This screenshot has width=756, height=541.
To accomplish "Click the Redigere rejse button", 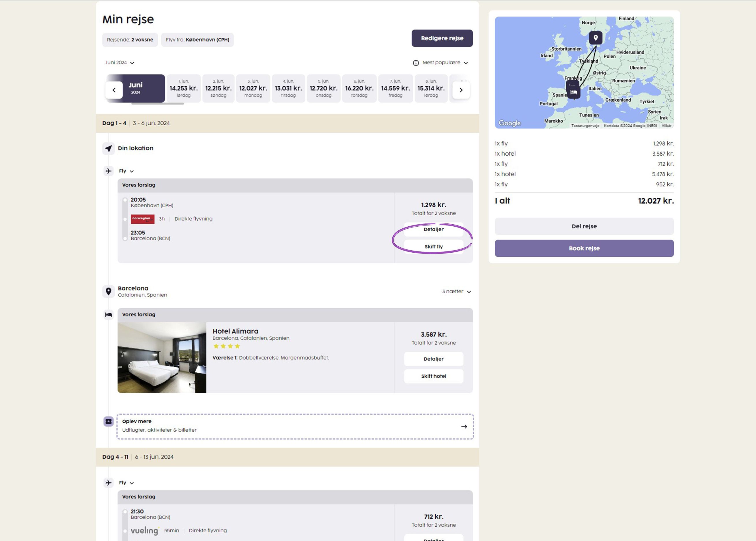I will pyautogui.click(x=442, y=38).
